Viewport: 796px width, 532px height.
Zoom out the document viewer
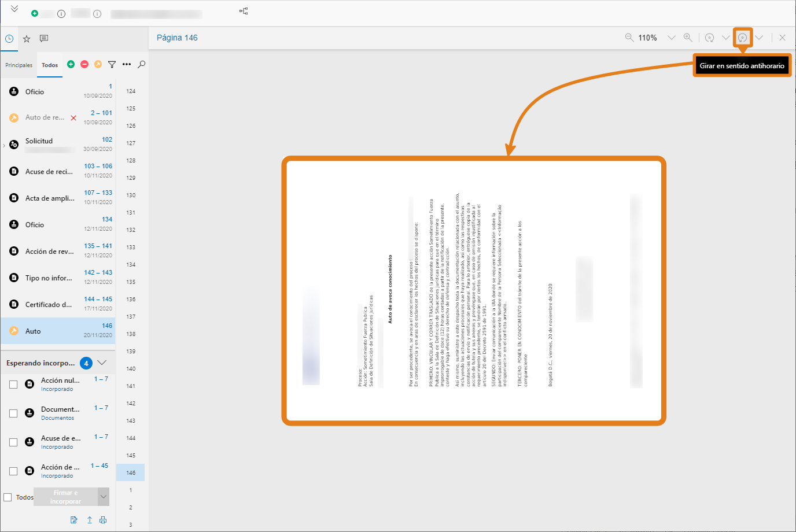coord(629,38)
